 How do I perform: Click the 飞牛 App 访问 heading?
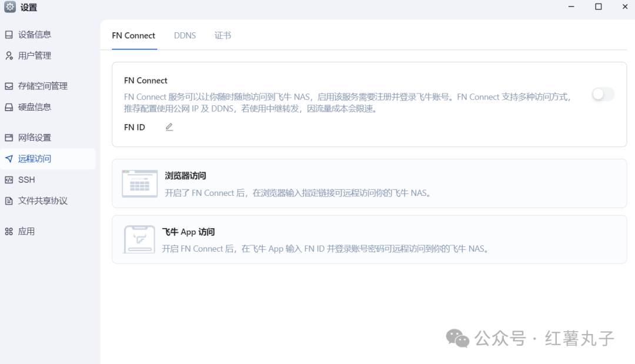[x=188, y=232]
